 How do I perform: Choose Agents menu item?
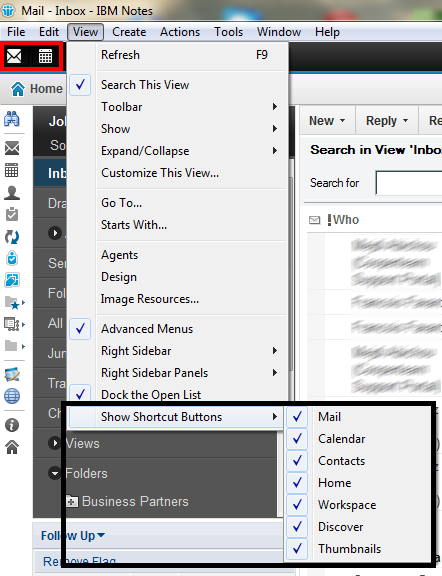tap(177, 255)
